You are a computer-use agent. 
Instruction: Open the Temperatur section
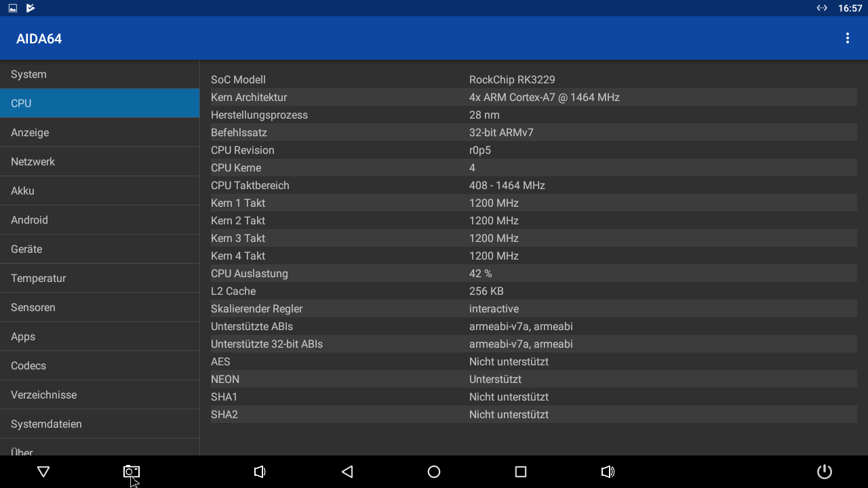(100, 279)
